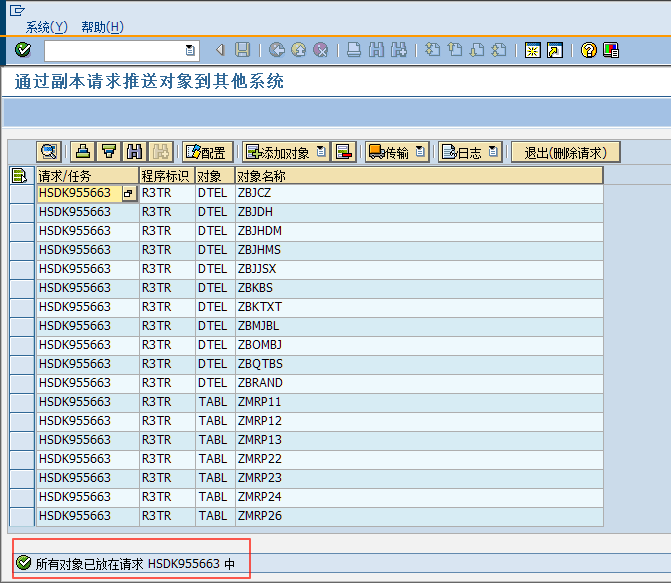Viewport: 671px width, 583px height.
Task: Click the 传输 truck button
Action: coord(389,152)
